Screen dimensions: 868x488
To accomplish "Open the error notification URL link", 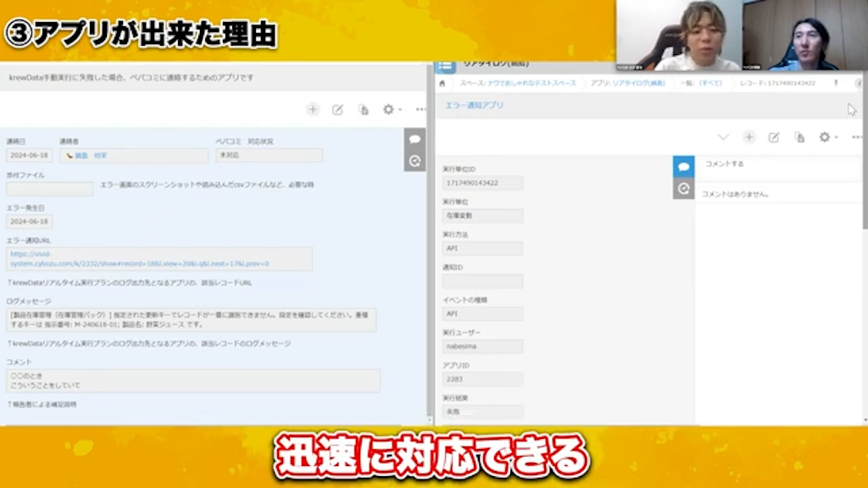I will tap(140, 259).
